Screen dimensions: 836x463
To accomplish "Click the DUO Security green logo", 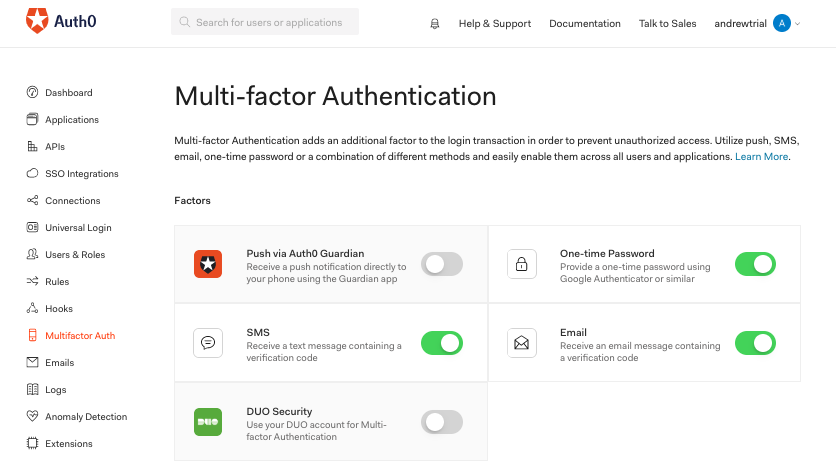I will (208, 422).
